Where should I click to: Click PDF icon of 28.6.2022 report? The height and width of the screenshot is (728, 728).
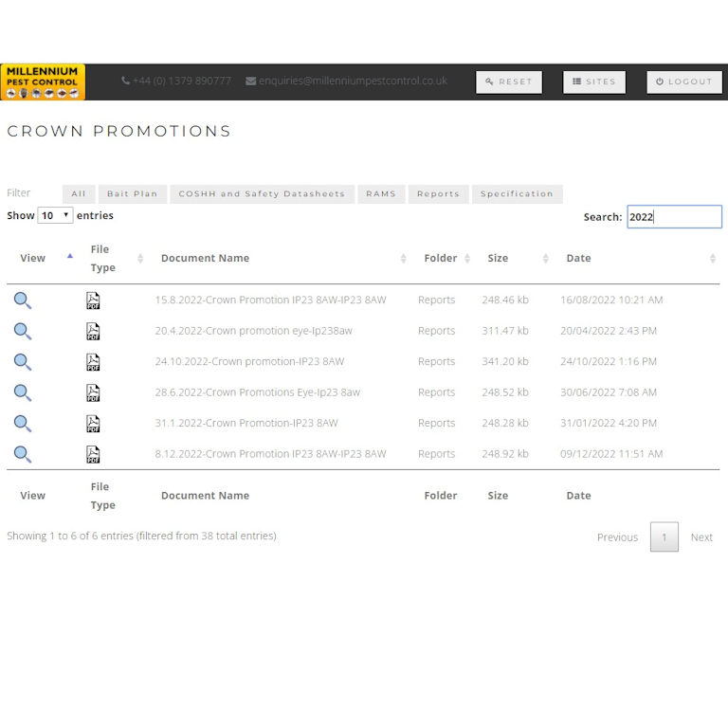point(93,392)
